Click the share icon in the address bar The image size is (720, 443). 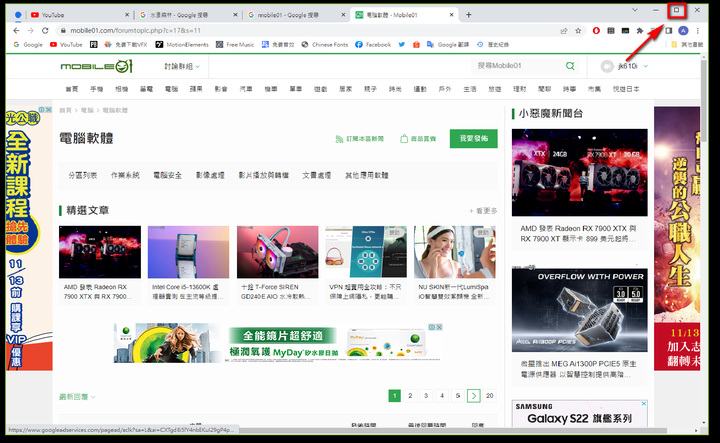click(x=564, y=31)
